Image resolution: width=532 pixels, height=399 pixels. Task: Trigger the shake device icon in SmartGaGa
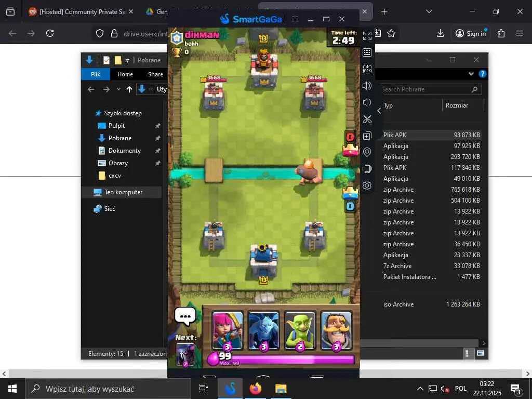pyautogui.click(x=367, y=169)
